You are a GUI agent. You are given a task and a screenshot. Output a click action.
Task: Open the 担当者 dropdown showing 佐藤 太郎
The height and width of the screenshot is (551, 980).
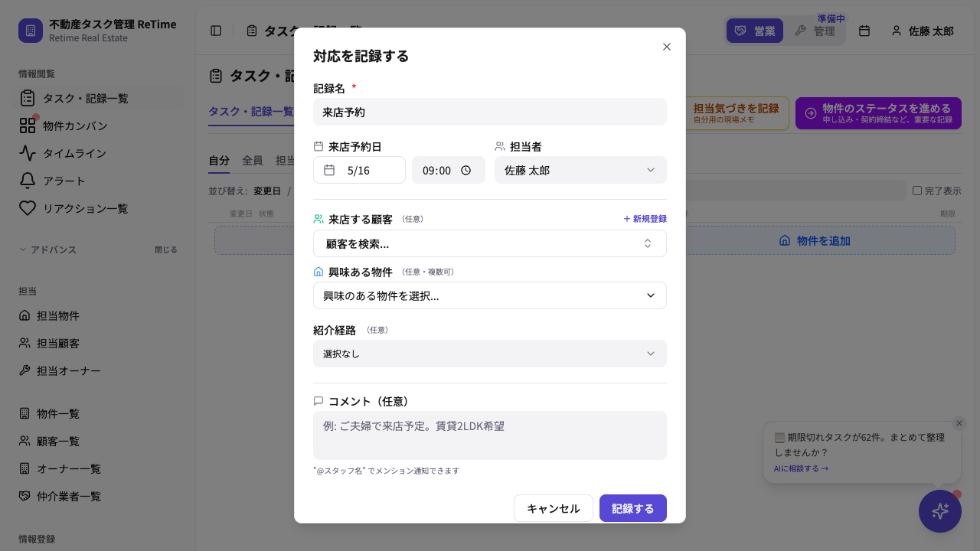(x=580, y=170)
